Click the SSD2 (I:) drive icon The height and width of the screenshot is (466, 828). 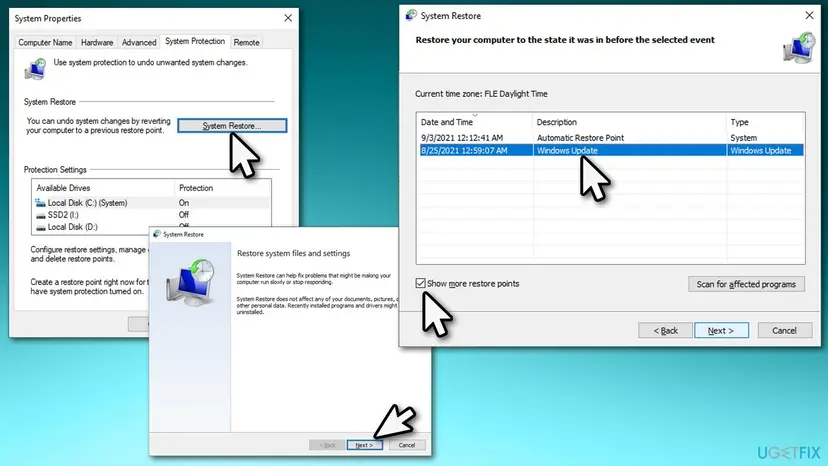point(41,216)
